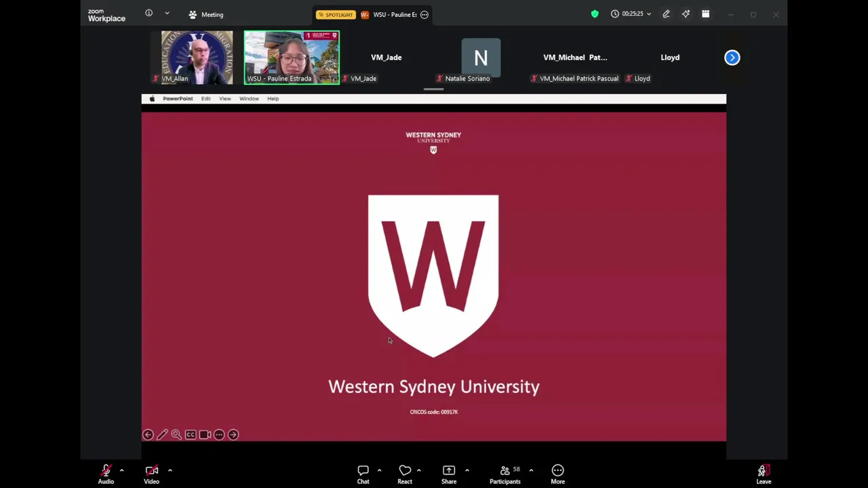Switch to the Meeting tab

click(x=206, y=14)
